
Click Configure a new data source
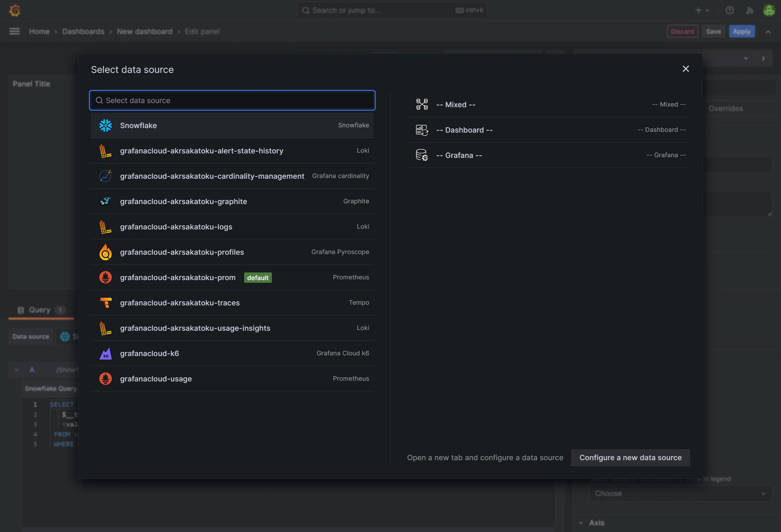pyautogui.click(x=630, y=457)
